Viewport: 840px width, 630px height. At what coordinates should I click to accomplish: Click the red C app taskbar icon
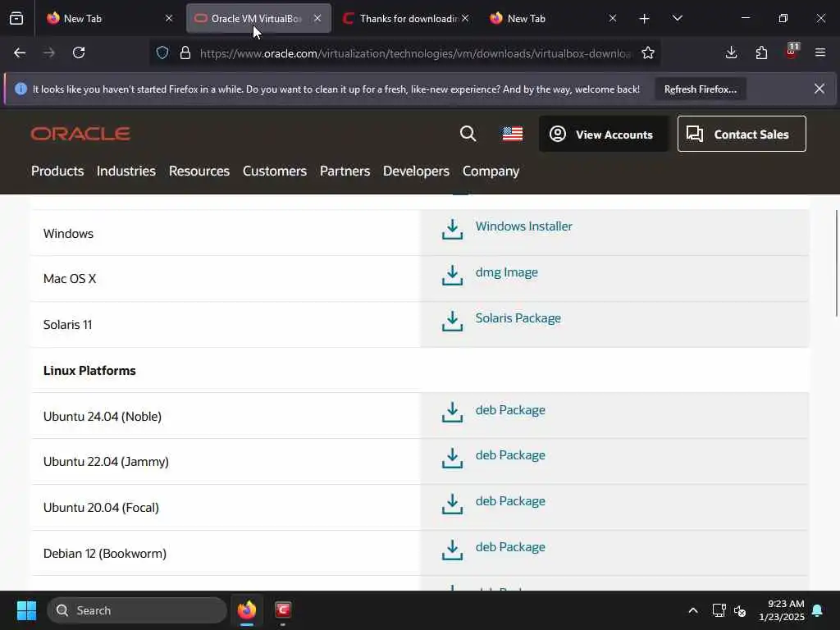[283, 610]
